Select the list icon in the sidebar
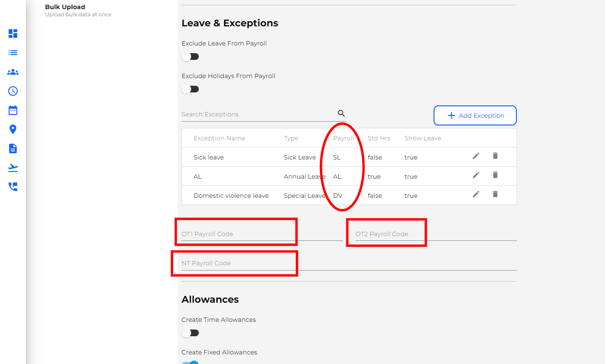Image resolution: width=605 pixels, height=364 pixels. 13,53
